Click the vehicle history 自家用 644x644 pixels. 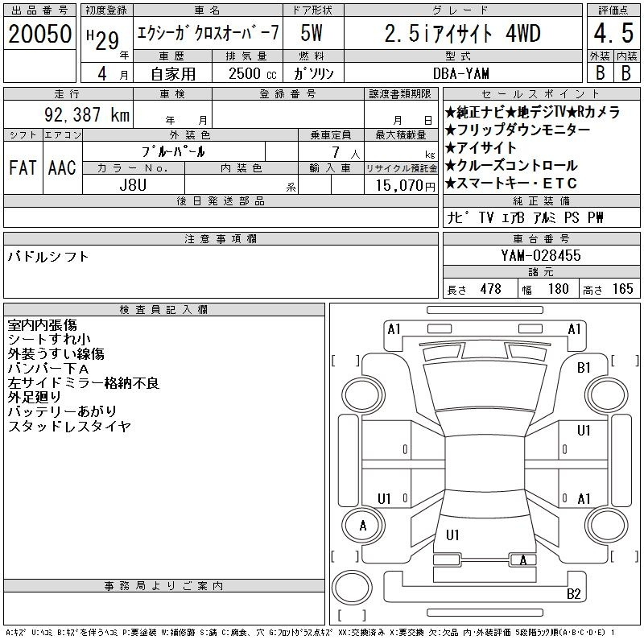[173, 73]
